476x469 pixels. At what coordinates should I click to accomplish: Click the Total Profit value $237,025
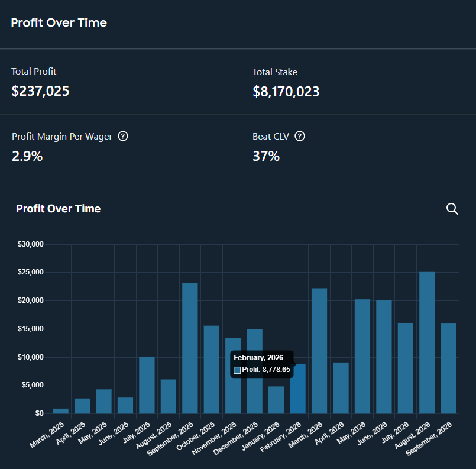point(40,91)
